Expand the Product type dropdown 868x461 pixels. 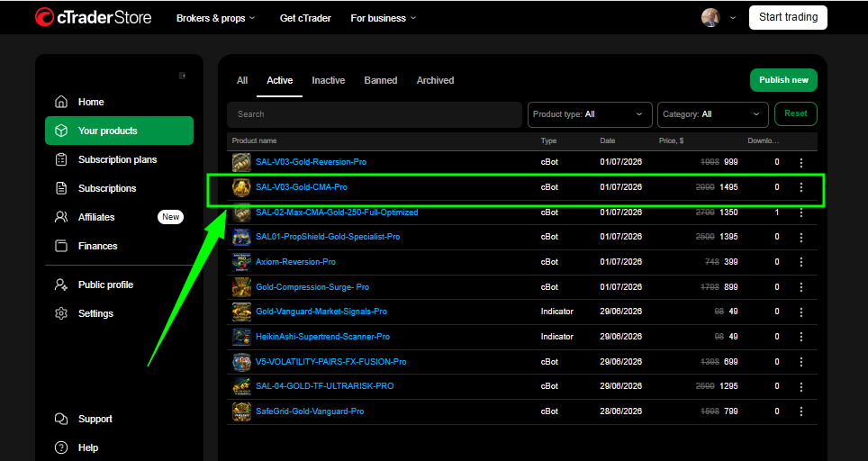(590, 114)
